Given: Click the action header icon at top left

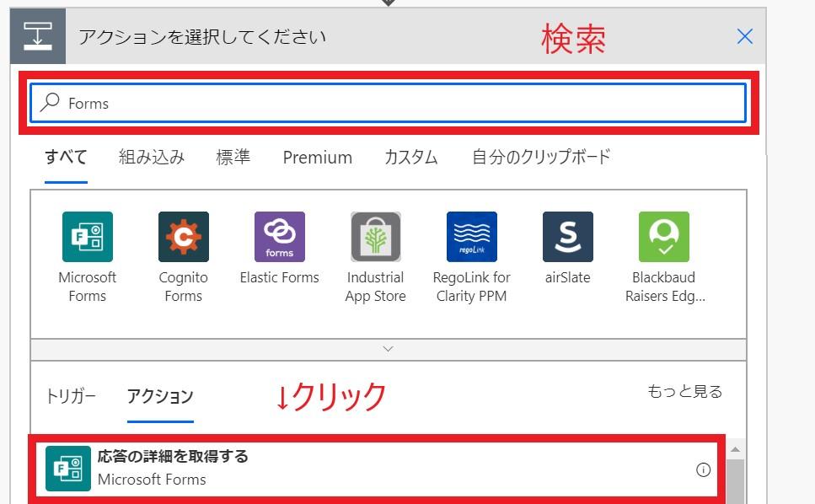Looking at the screenshot, I should pos(38,37).
